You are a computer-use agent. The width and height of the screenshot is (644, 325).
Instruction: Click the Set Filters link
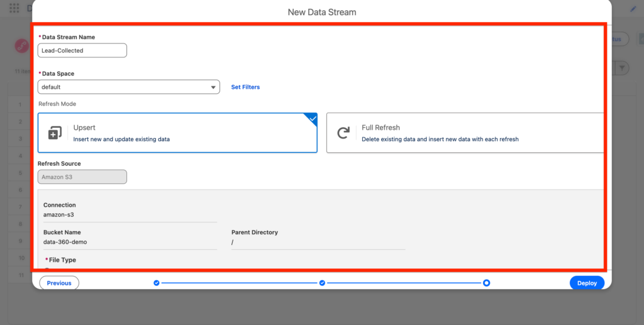[x=245, y=87]
